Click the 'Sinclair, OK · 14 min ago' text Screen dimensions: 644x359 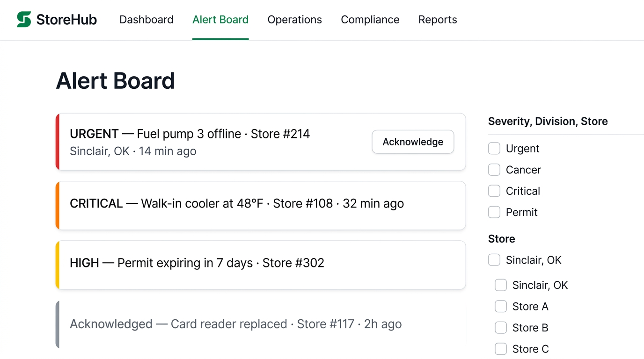click(133, 151)
